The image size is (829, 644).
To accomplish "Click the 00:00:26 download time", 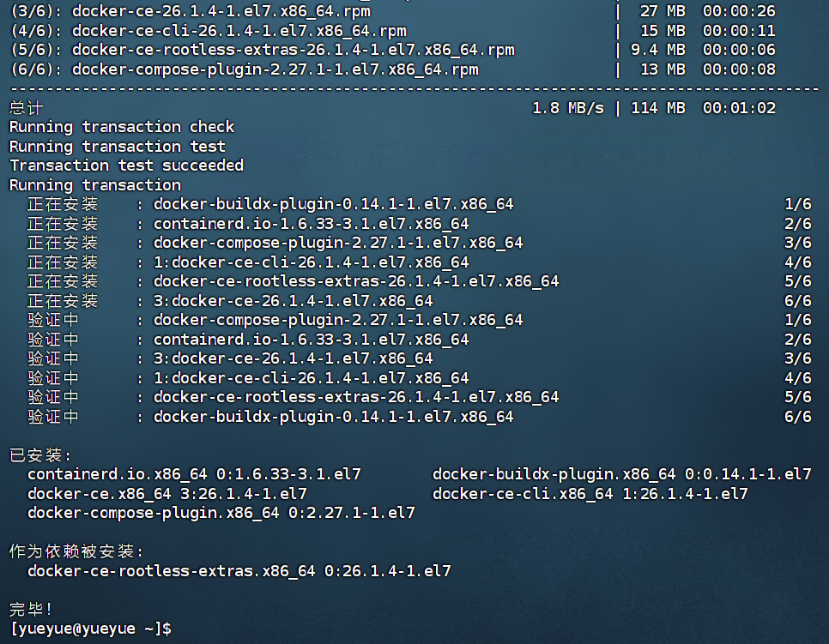I will pyautogui.click(x=739, y=11).
